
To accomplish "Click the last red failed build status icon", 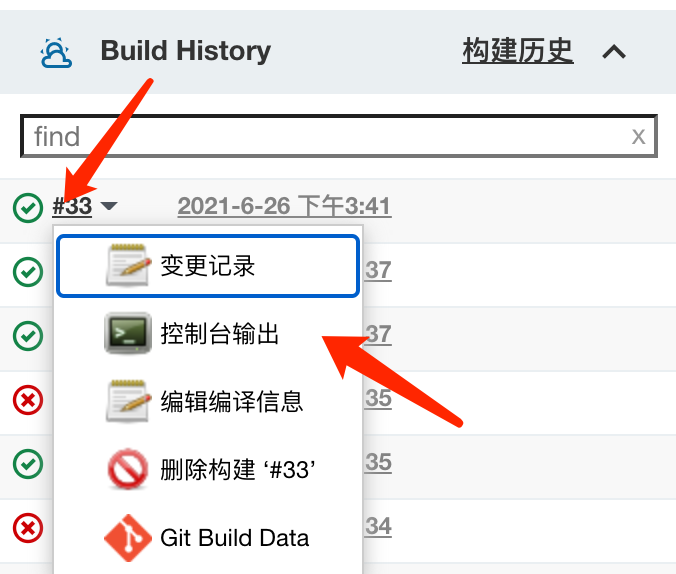I will pyautogui.click(x=28, y=528).
